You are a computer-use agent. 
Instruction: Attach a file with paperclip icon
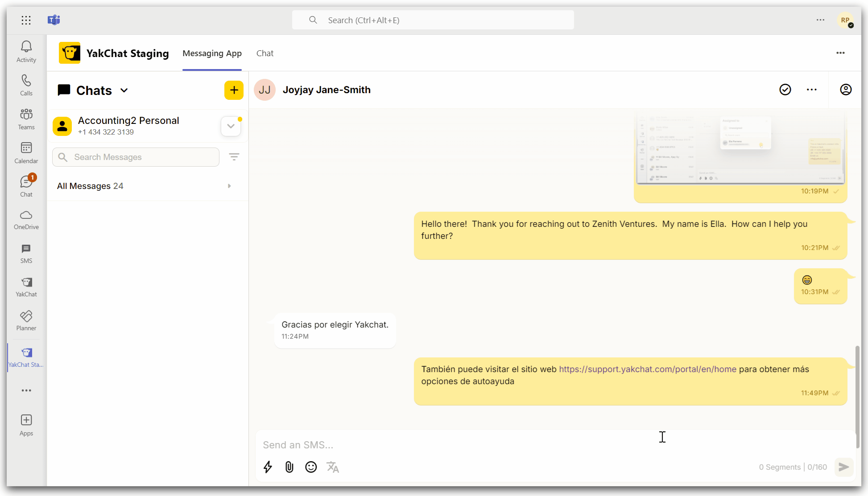point(289,467)
